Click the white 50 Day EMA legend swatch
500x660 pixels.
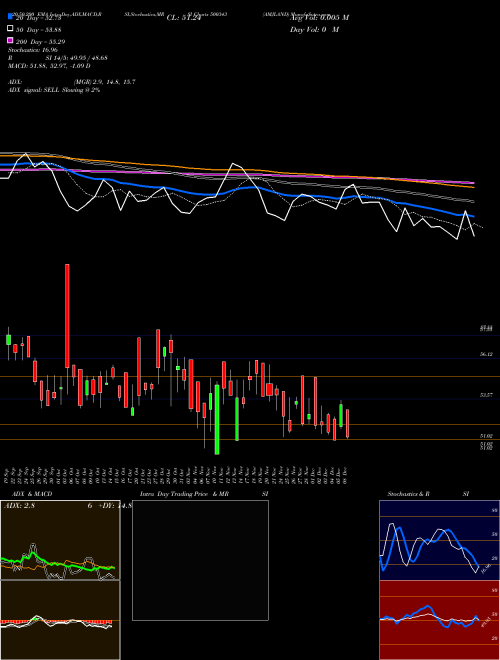click(x=10, y=29)
